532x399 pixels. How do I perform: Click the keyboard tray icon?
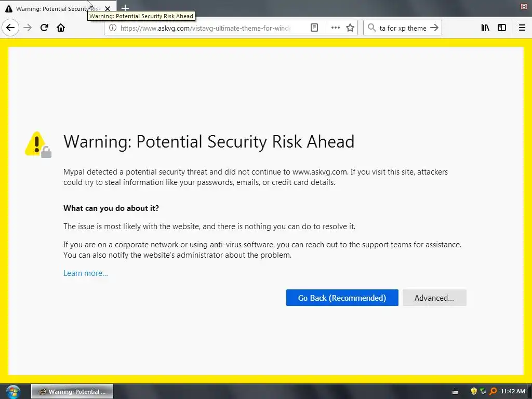coord(455,392)
